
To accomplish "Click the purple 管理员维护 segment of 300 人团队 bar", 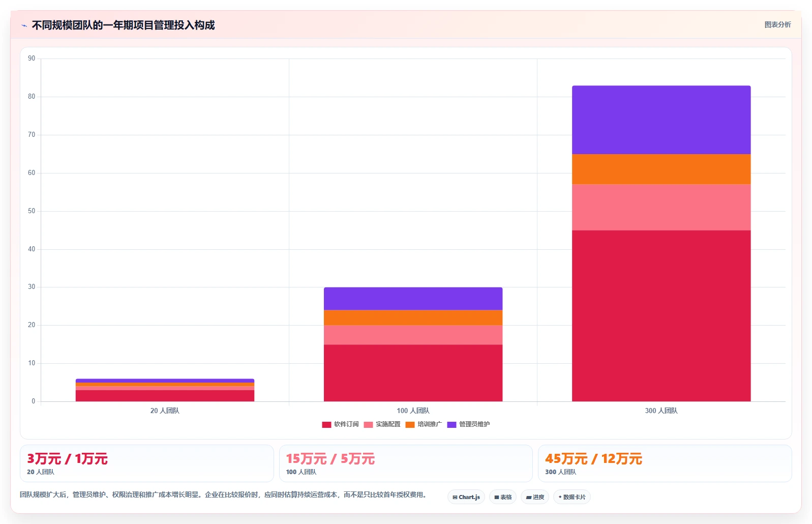I will [x=661, y=120].
